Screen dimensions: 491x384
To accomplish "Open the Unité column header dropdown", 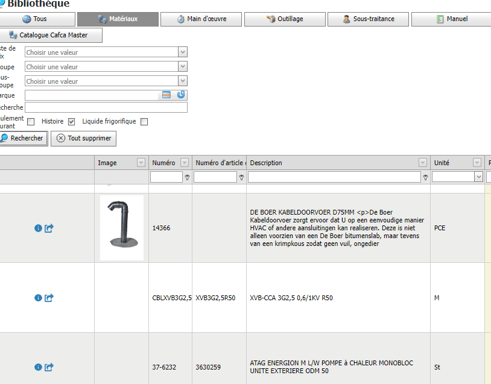I will pos(477,163).
